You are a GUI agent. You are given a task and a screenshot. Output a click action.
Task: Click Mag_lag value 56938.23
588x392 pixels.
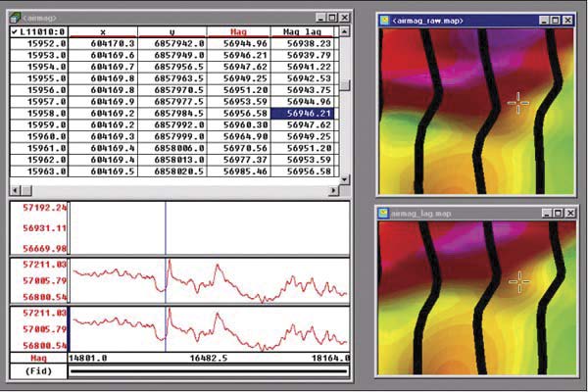click(x=309, y=43)
